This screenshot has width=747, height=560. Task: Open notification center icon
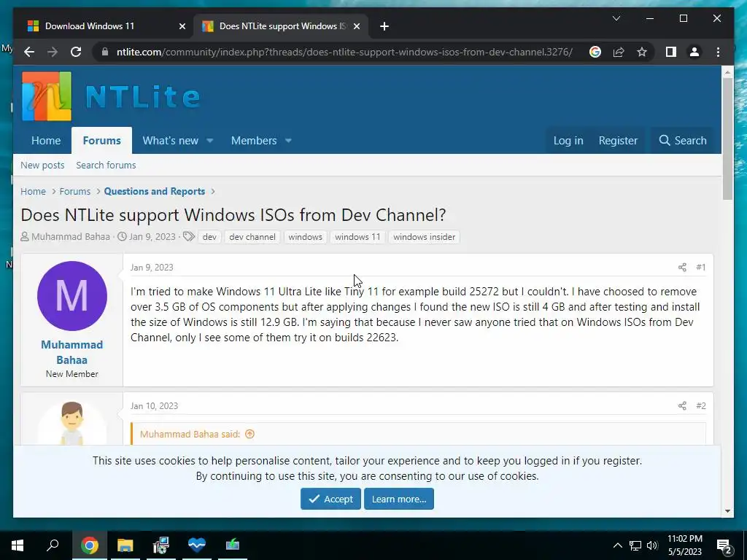[x=724, y=547]
